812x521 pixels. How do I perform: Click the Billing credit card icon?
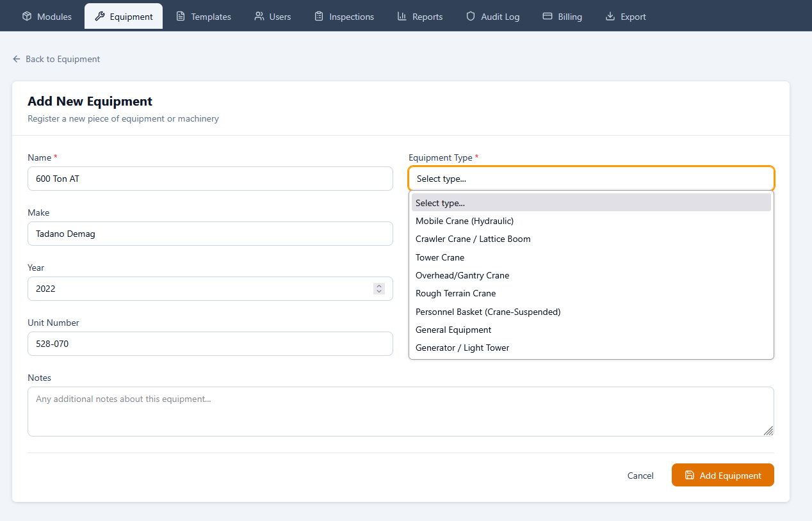(x=547, y=16)
